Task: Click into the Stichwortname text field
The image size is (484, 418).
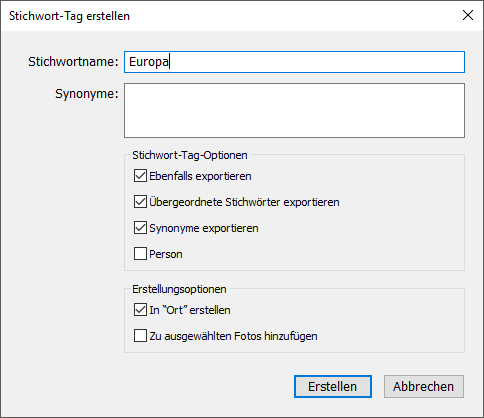Action: pyautogui.click(x=294, y=62)
